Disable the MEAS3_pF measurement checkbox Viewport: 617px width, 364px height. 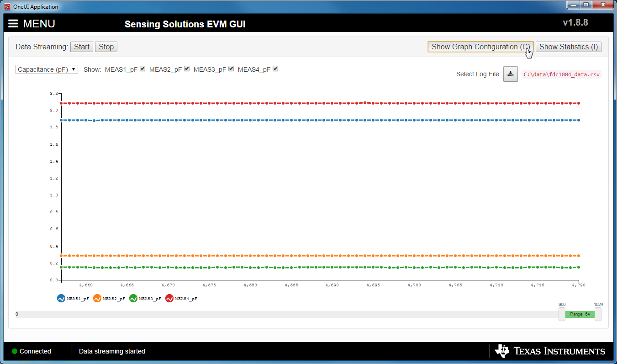231,68
